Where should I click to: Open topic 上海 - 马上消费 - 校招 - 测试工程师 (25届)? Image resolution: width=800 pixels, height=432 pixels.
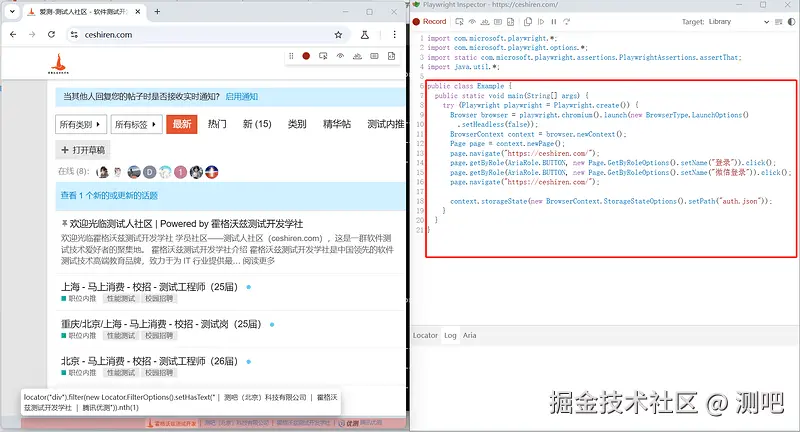point(149,287)
